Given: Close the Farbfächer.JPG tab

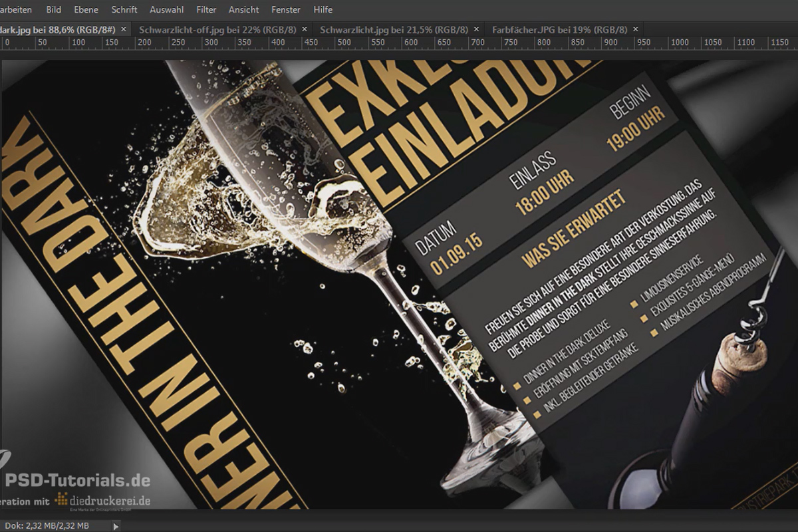Looking at the screenshot, I should pos(636,29).
